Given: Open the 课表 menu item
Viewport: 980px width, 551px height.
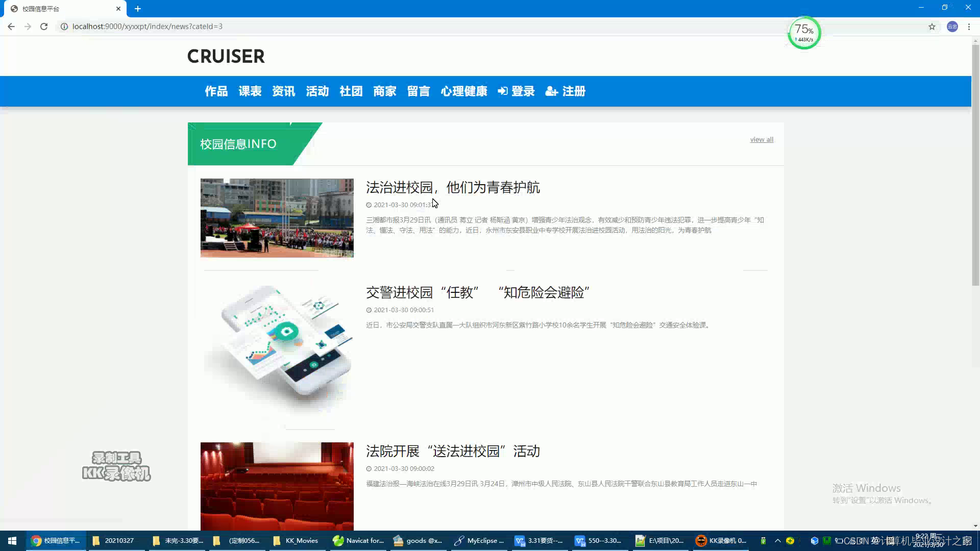Looking at the screenshot, I should (x=250, y=91).
